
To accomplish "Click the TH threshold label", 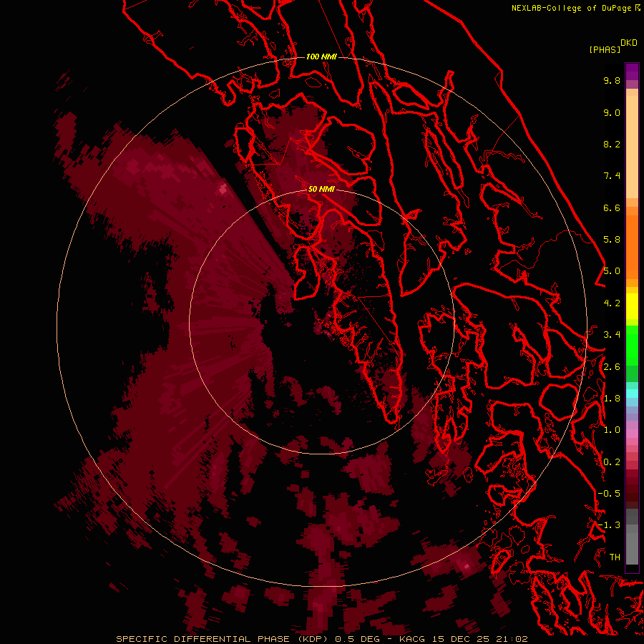I will 615,557.
